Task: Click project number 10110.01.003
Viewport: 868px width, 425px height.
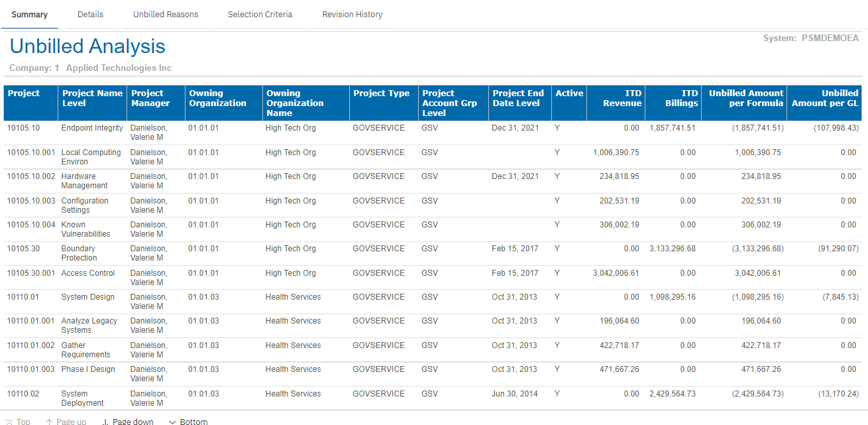Action: tap(31, 369)
